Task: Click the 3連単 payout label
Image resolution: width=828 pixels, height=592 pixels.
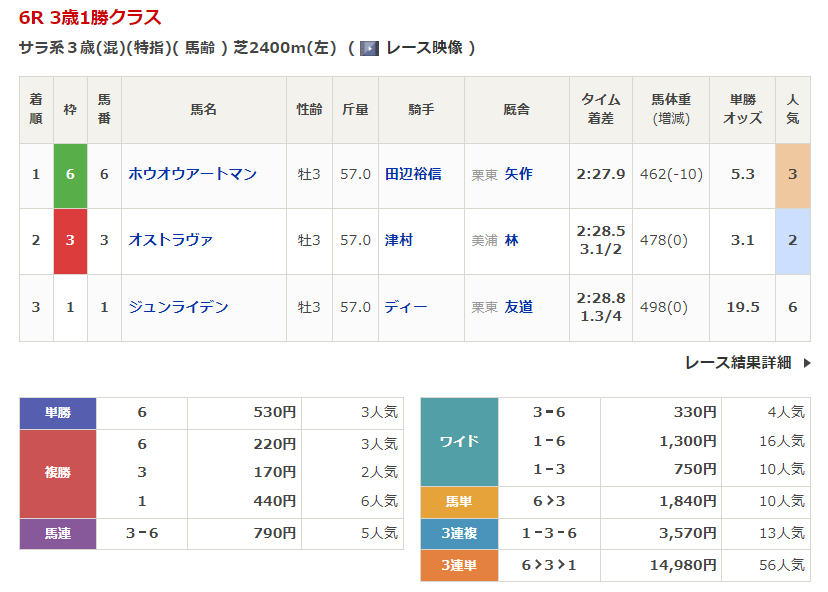Action: pyautogui.click(x=459, y=565)
